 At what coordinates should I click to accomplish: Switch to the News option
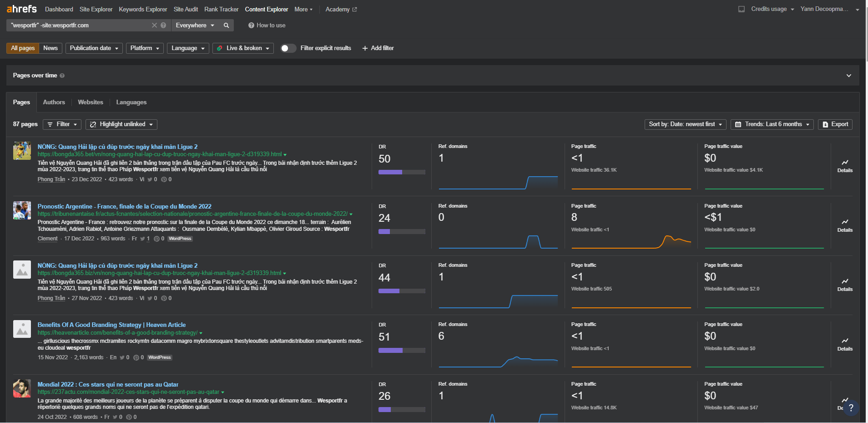click(x=50, y=48)
